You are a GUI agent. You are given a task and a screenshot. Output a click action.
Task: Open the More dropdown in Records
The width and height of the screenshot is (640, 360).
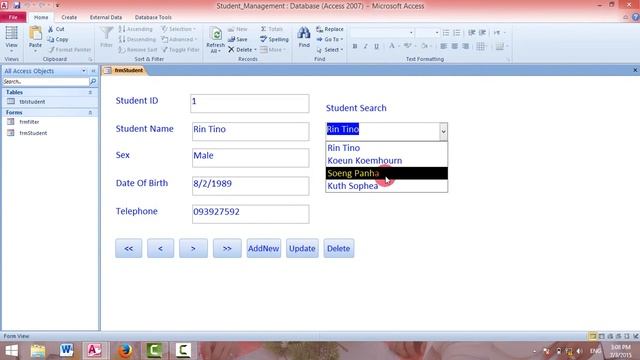point(273,49)
